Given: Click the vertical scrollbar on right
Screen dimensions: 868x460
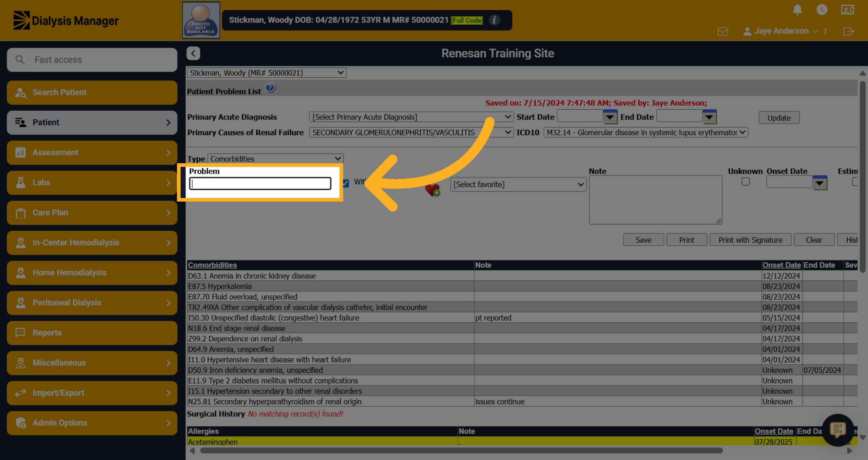Looking at the screenshot, I should [x=862, y=177].
